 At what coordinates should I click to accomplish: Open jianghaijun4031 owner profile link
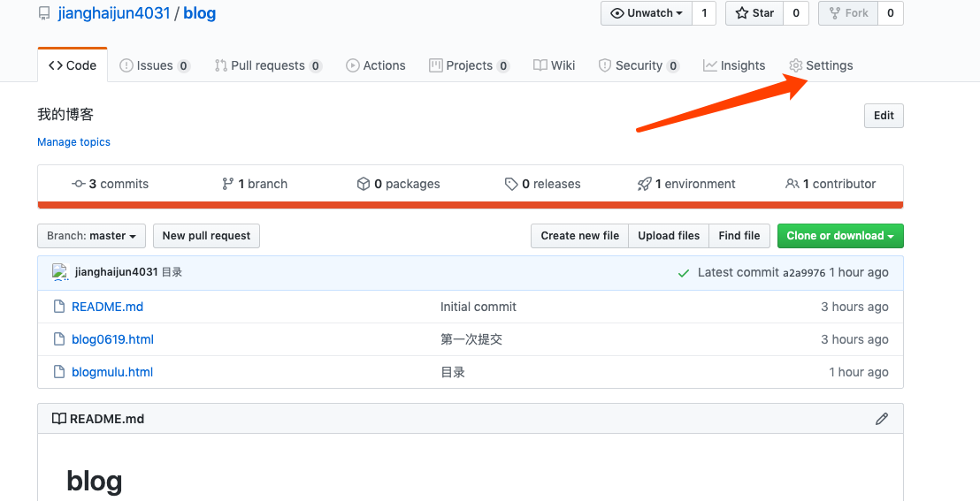point(114,13)
